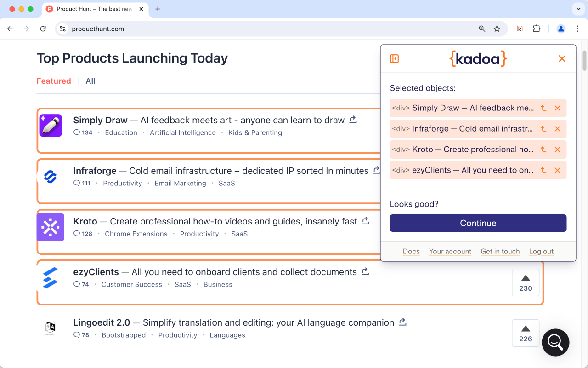
Task: Open the browser tab search chevron
Action: pyautogui.click(x=578, y=9)
